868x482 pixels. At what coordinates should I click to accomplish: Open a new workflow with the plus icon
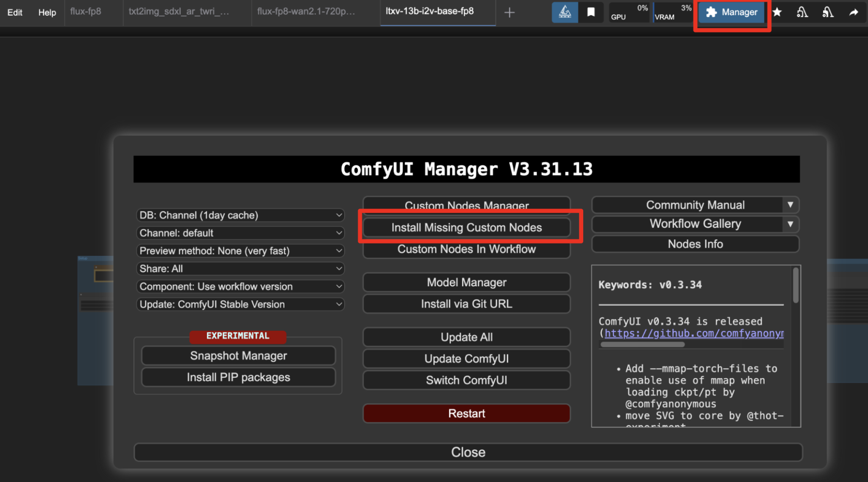(x=509, y=12)
